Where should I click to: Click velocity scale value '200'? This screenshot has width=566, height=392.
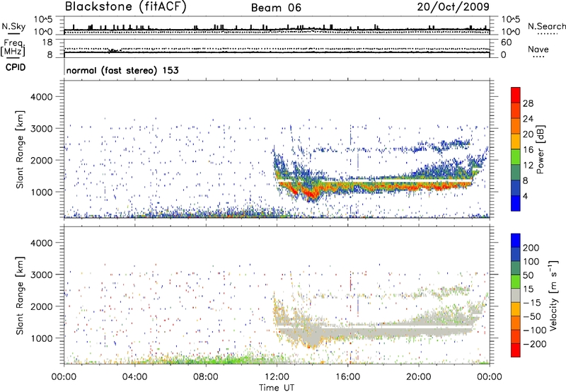tap(531, 248)
